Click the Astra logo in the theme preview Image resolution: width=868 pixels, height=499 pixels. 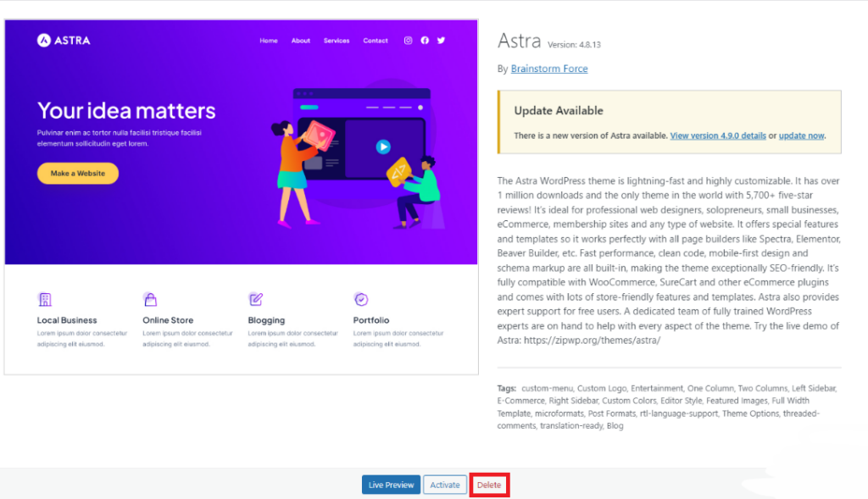(x=63, y=39)
